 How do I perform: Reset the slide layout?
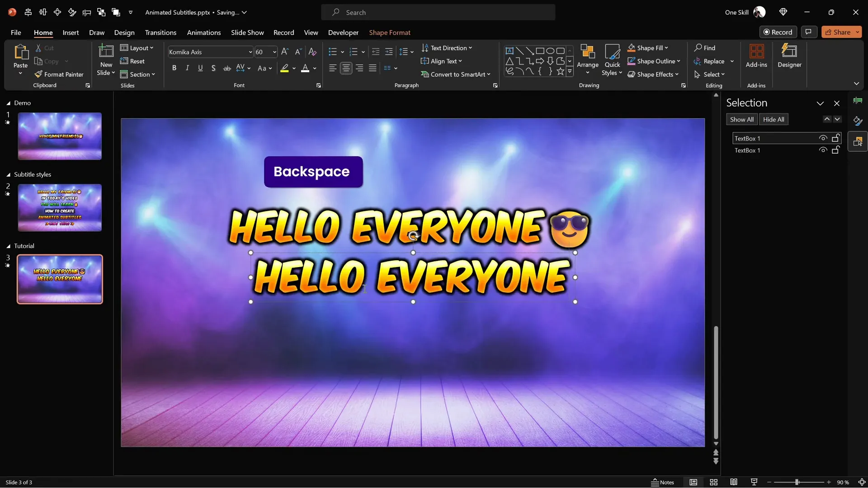[132, 61]
